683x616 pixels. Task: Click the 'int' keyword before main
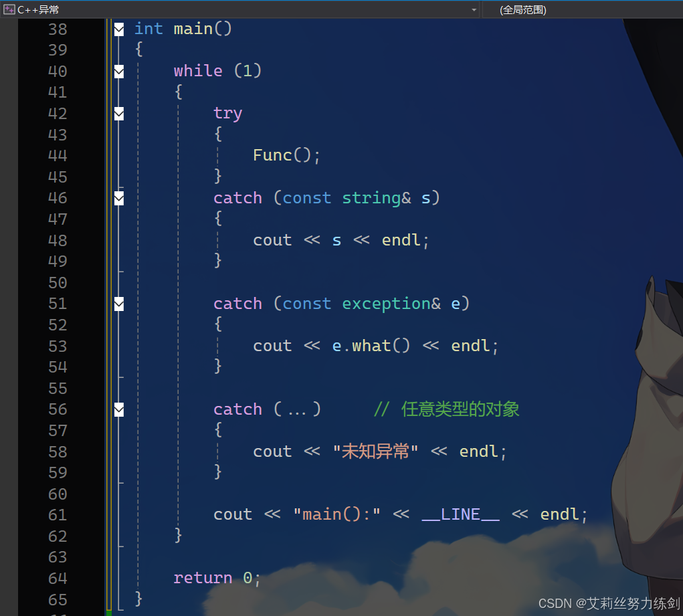pyautogui.click(x=149, y=29)
